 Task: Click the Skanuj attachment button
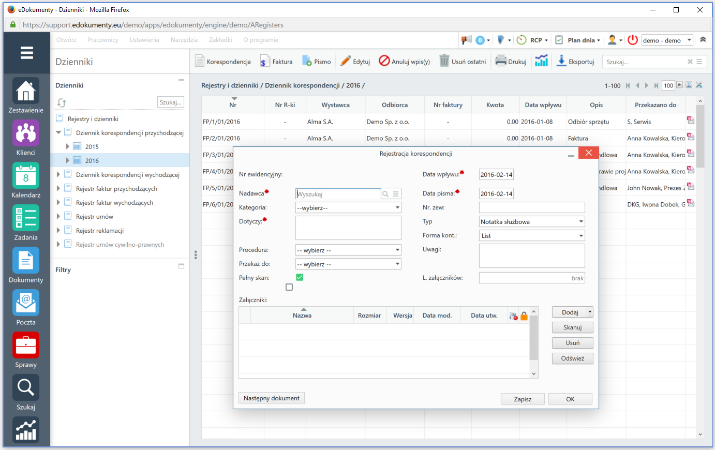[x=572, y=327]
